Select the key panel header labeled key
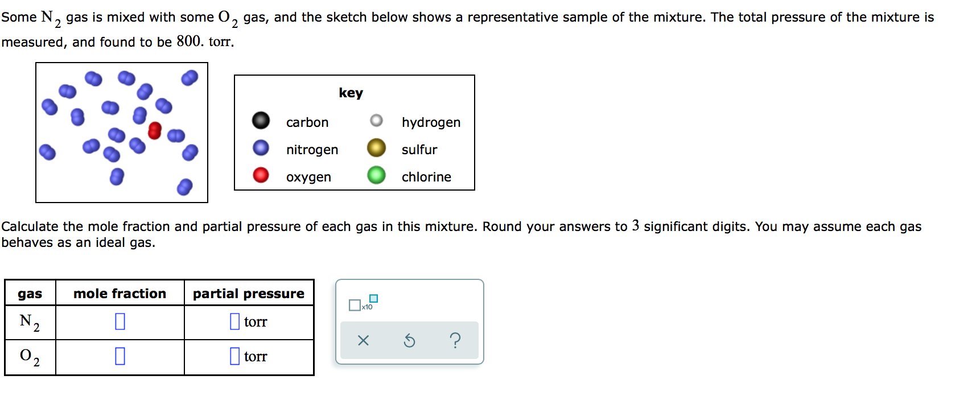The width and height of the screenshot is (980, 396). 351,93
